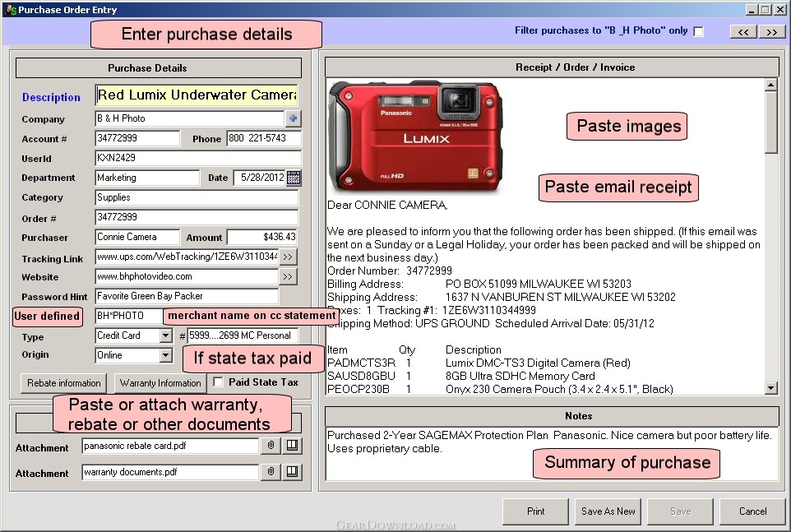The width and height of the screenshot is (791, 532).
Task: Click the Phone number field
Action: click(x=264, y=138)
